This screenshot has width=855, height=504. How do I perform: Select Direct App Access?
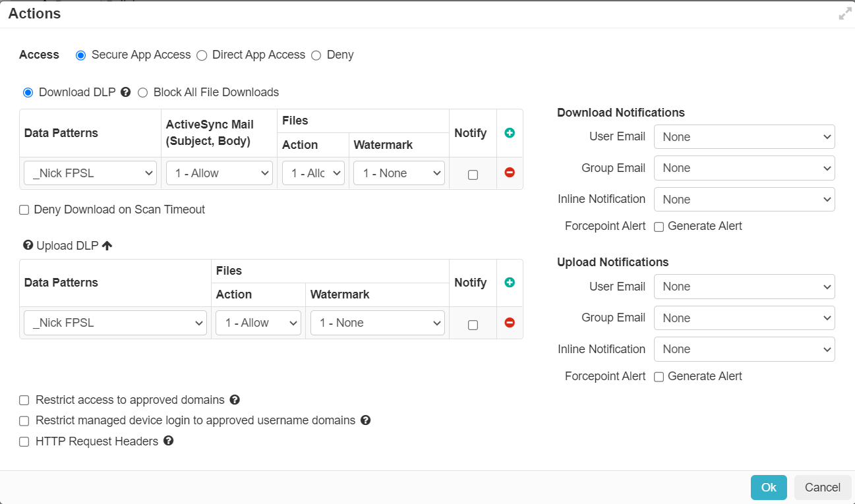(x=202, y=55)
